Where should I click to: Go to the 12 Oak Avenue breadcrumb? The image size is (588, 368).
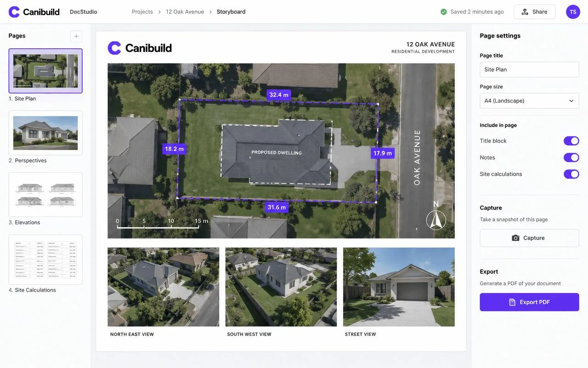[x=185, y=12]
